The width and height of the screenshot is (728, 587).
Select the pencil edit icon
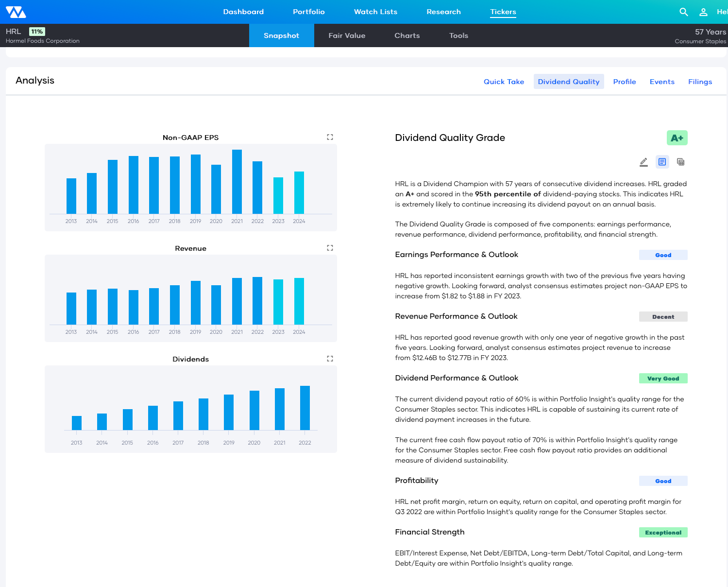[643, 162]
